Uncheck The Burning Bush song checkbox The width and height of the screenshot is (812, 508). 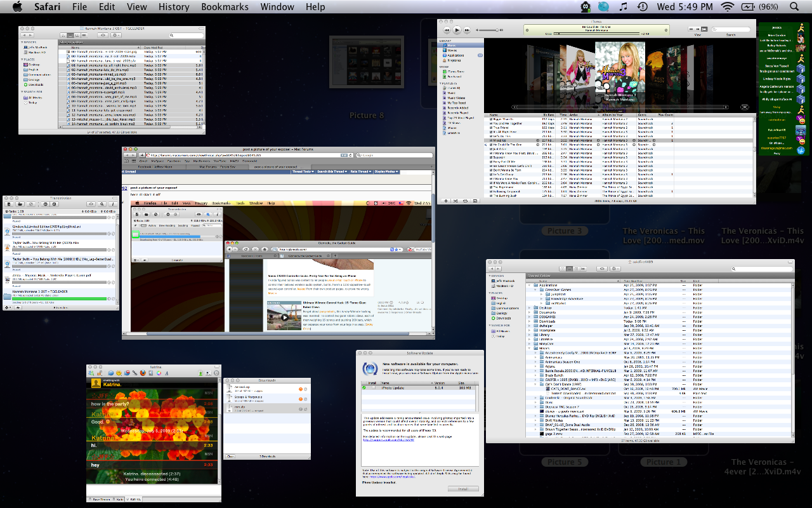click(491, 196)
